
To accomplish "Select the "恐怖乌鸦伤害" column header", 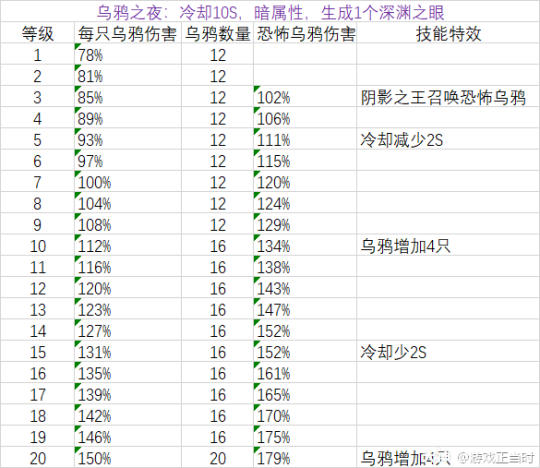I will point(305,33).
